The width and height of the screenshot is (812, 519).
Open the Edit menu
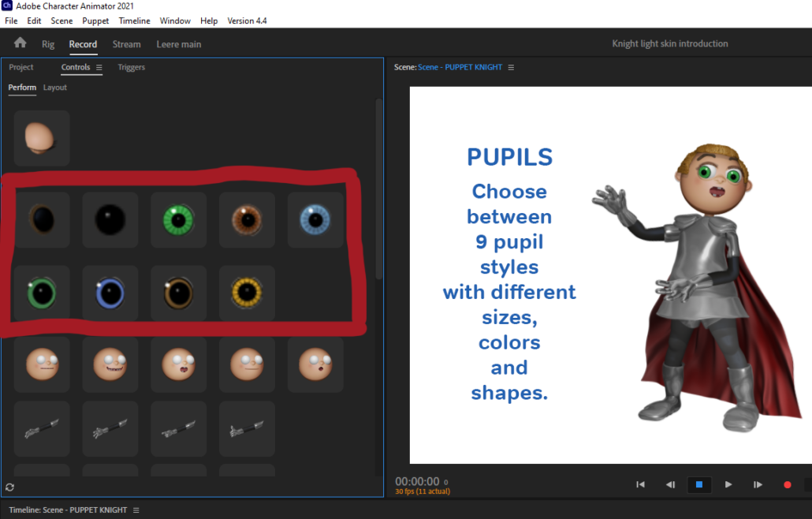[34, 21]
